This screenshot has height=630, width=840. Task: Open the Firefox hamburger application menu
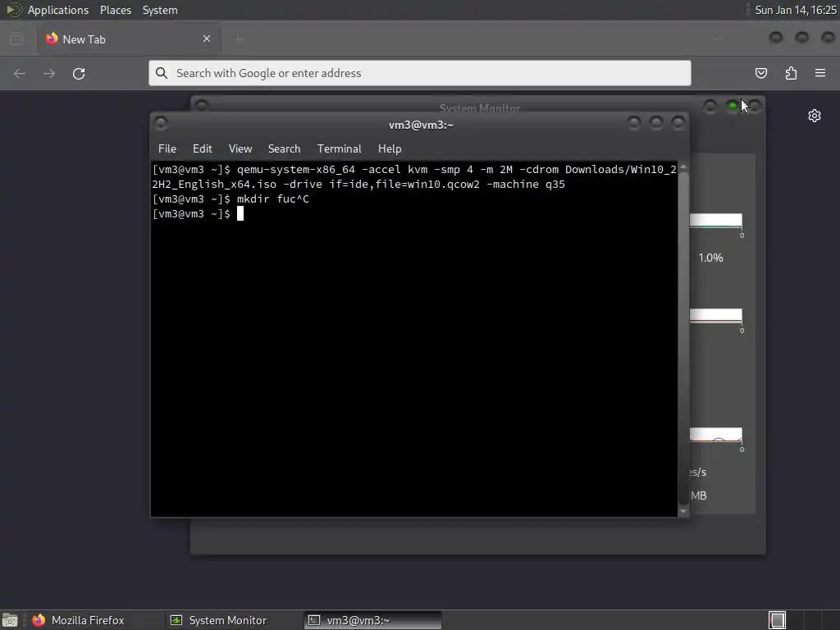(820, 73)
